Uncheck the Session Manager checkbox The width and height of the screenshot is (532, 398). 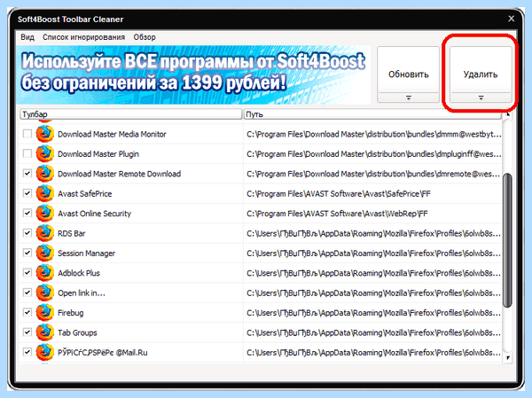point(27,253)
